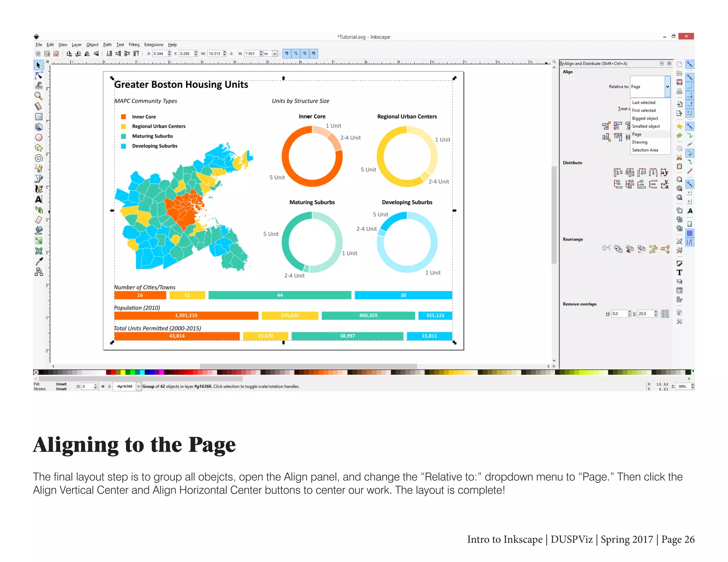Click the Remove overlaps apply button
The image size is (728, 562).
(x=665, y=314)
